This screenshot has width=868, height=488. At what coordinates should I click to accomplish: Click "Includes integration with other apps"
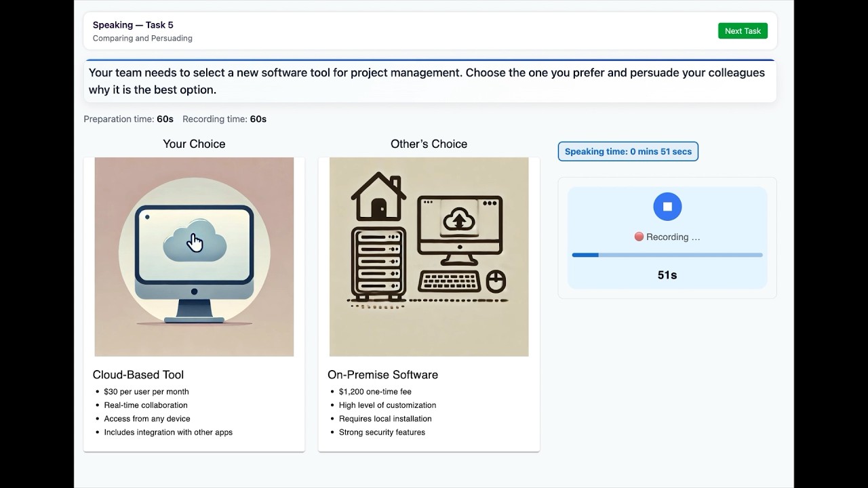[x=168, y=432]
